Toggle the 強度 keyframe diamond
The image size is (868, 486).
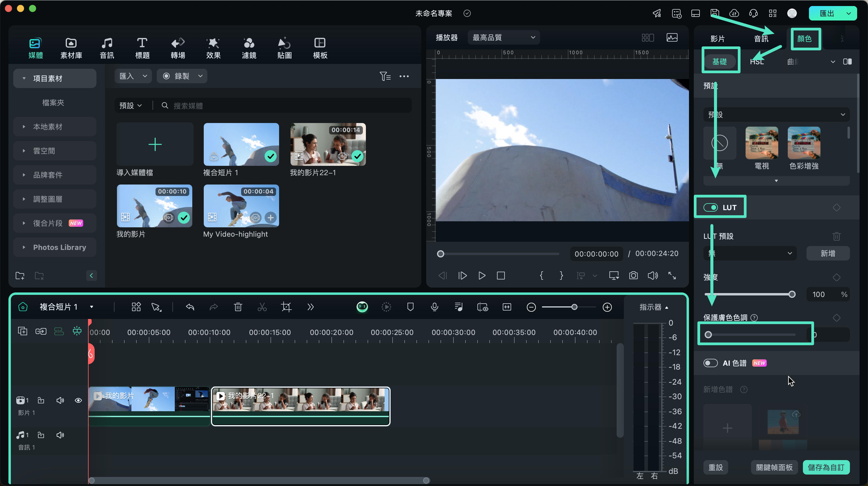point(836,277)
